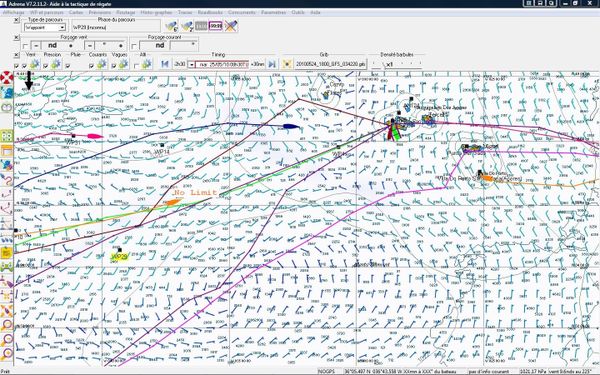Screen dimensions: 600x375
Task: Step timing forward to last frame
Action: (272, 64)
